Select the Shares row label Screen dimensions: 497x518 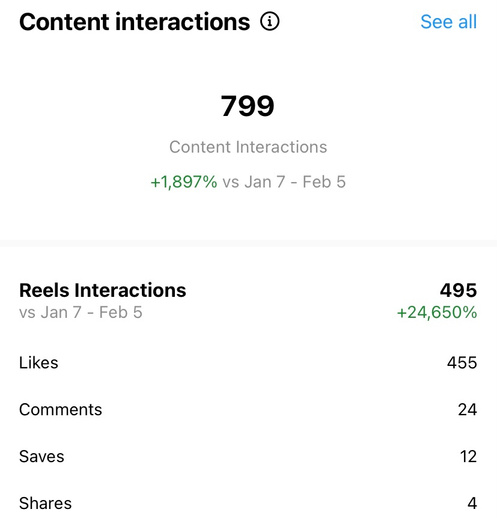pos(45,503)
